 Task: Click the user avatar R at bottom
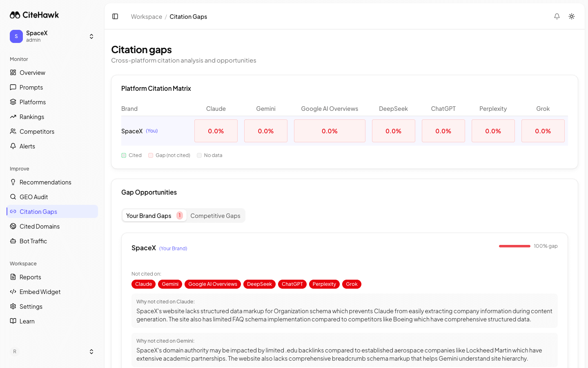tap(15, 352)
